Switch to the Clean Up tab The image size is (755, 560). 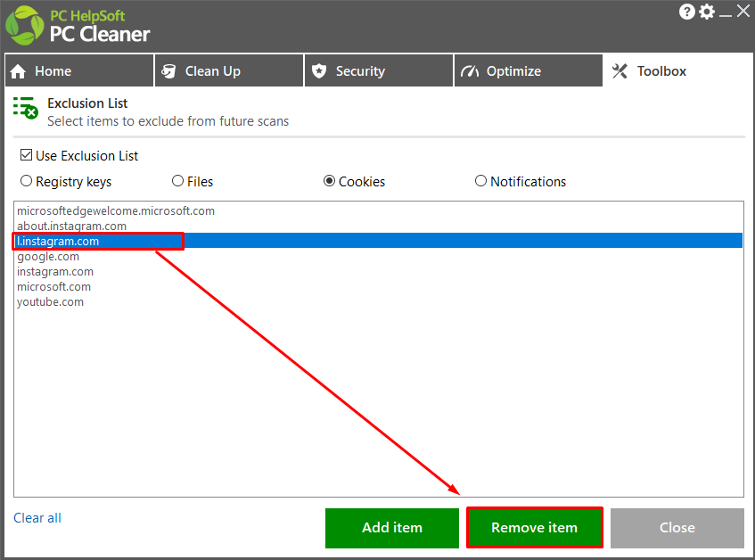tap(229, 70)
